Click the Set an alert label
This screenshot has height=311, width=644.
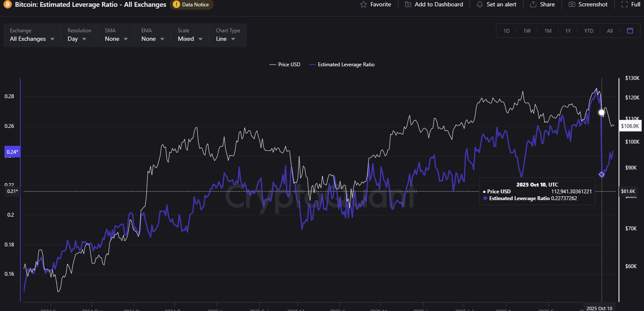pos(502,4)
